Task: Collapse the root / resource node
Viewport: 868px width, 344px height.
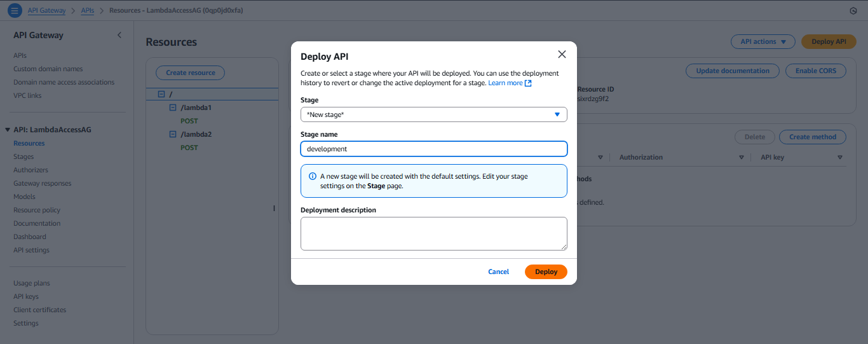Action: [161, 94]
